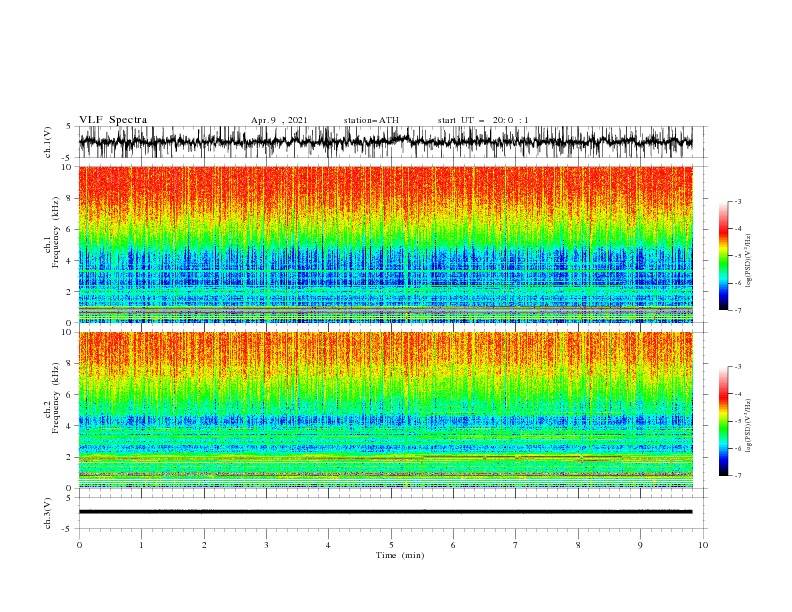792x612 pixels.
Task: Click time axis tick label "10" at far right
Action: pos(703,545)
